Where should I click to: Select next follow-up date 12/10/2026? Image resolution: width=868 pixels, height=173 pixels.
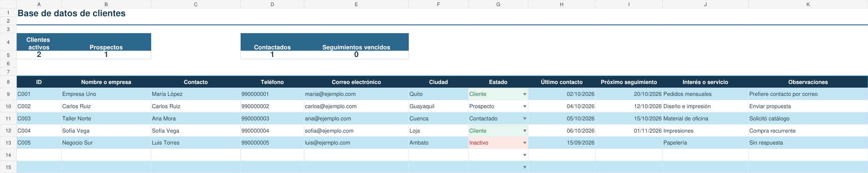[629, 106]
